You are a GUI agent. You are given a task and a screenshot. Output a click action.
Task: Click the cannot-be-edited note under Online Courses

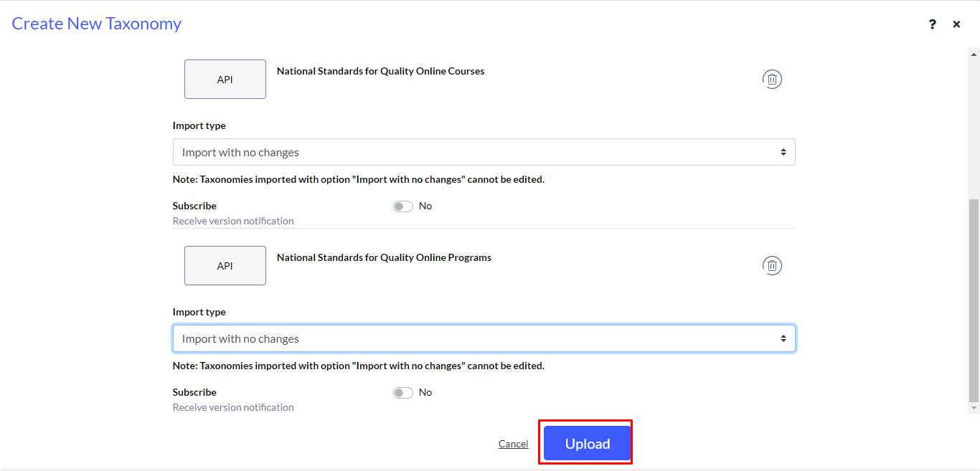(x=359, y=179)
